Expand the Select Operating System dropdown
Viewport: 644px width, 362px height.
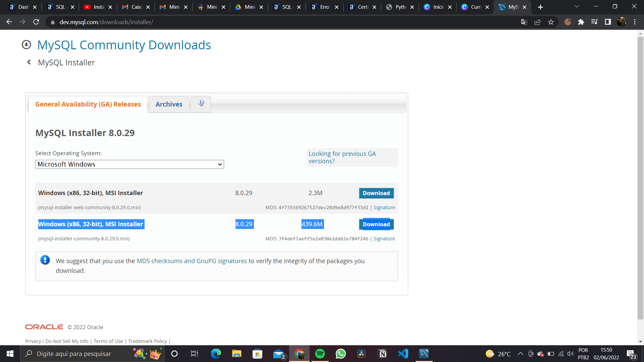click(129, 164)
